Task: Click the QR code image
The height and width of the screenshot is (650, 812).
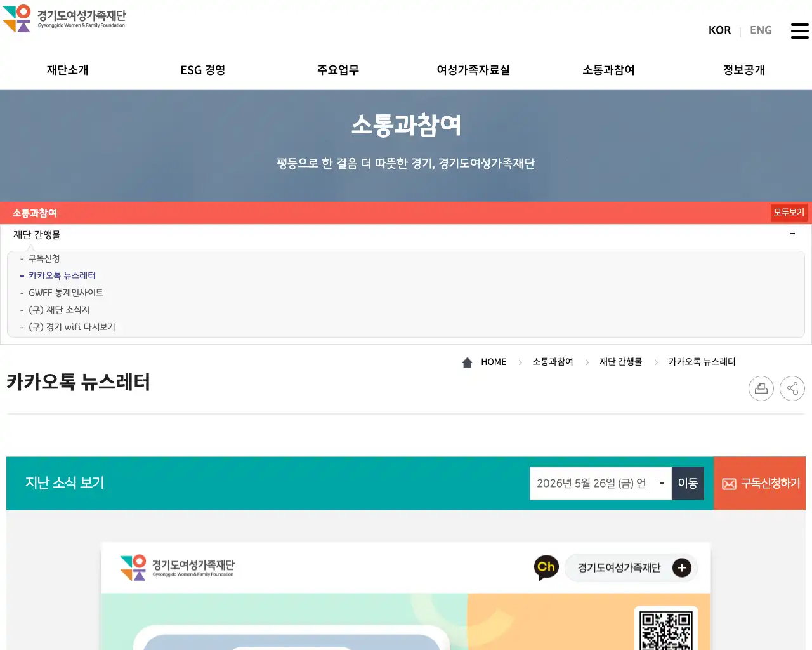Action: (x=665, y=628)
